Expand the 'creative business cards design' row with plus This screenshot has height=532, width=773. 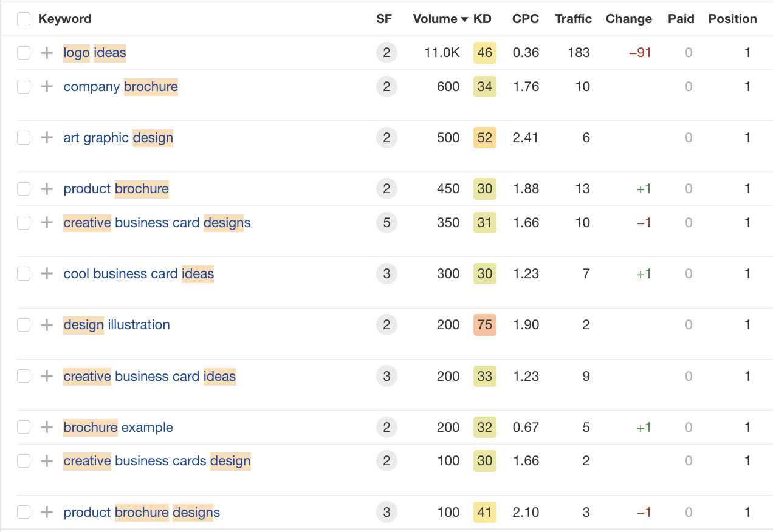pyautogui.click(x=47, y=461)
